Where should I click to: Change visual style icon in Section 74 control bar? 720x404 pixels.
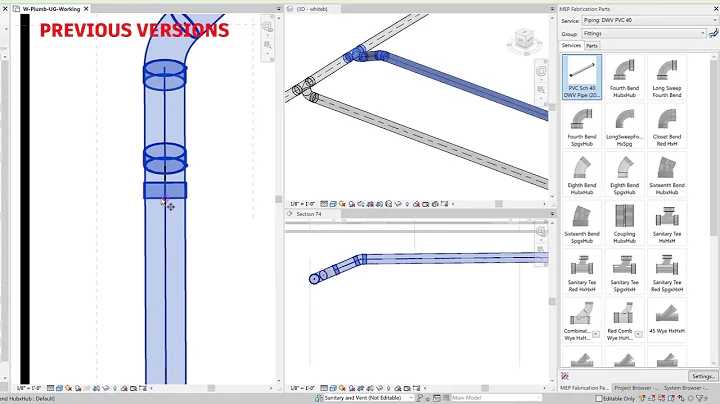pyautogui.click(x=333, y=388)
